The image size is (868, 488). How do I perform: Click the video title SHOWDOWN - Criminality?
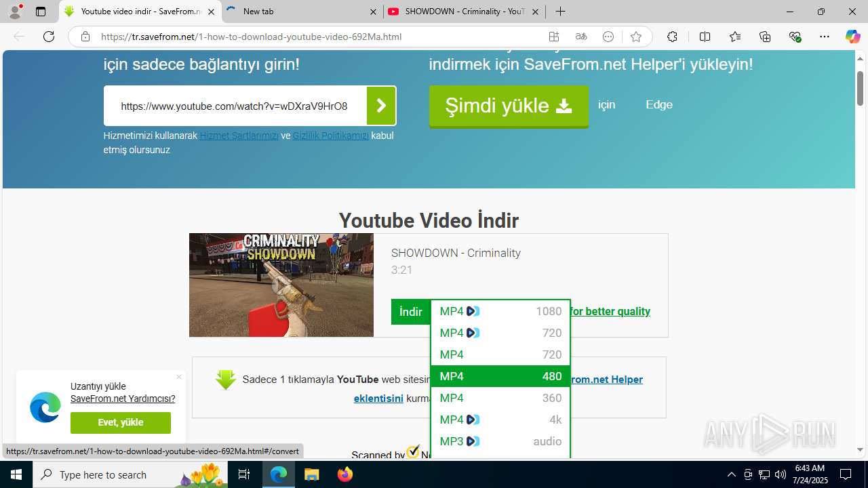pos(456,253)
